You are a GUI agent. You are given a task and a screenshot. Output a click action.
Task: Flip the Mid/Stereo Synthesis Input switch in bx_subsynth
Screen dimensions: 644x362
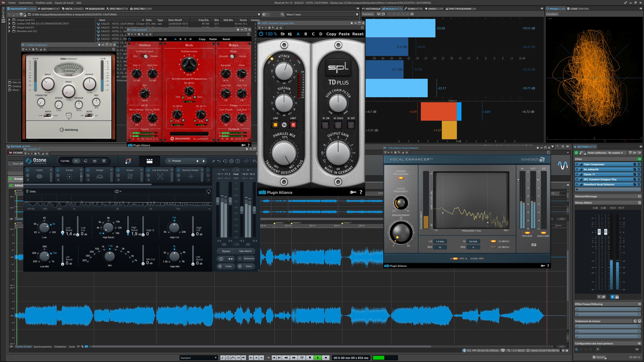[145, 56]
